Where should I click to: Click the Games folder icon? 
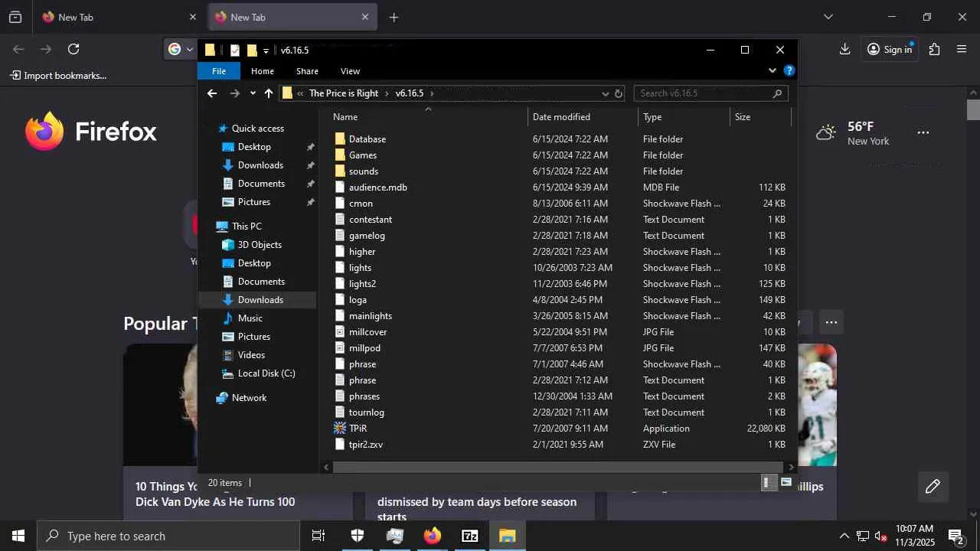[x=340, y=155]
